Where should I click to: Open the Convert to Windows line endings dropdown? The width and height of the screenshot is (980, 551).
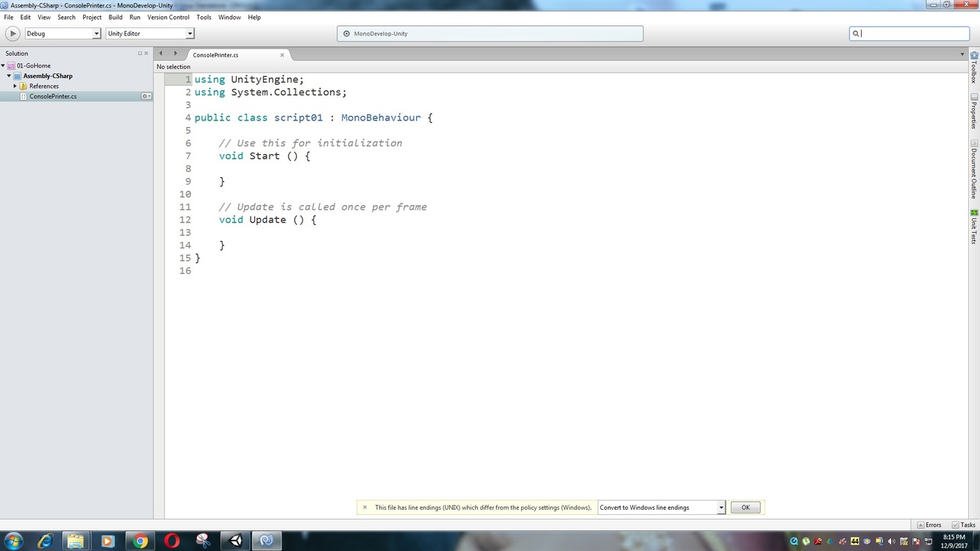(x=662, y=508)
